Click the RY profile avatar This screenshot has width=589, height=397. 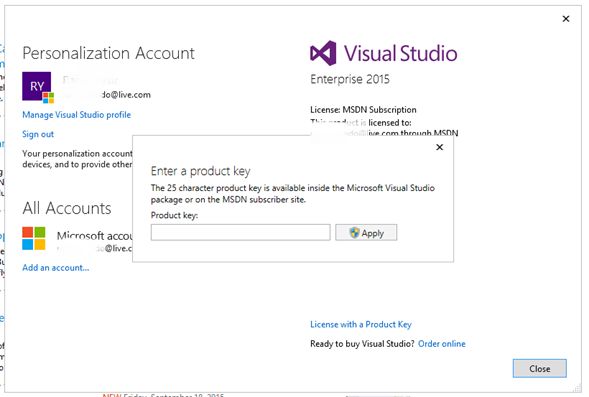click(x=37, y=86)
